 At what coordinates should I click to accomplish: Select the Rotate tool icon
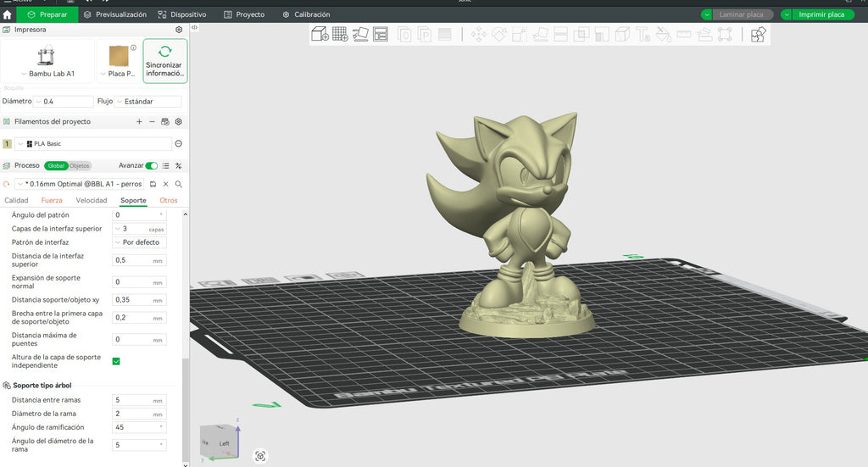coord(499,34)
